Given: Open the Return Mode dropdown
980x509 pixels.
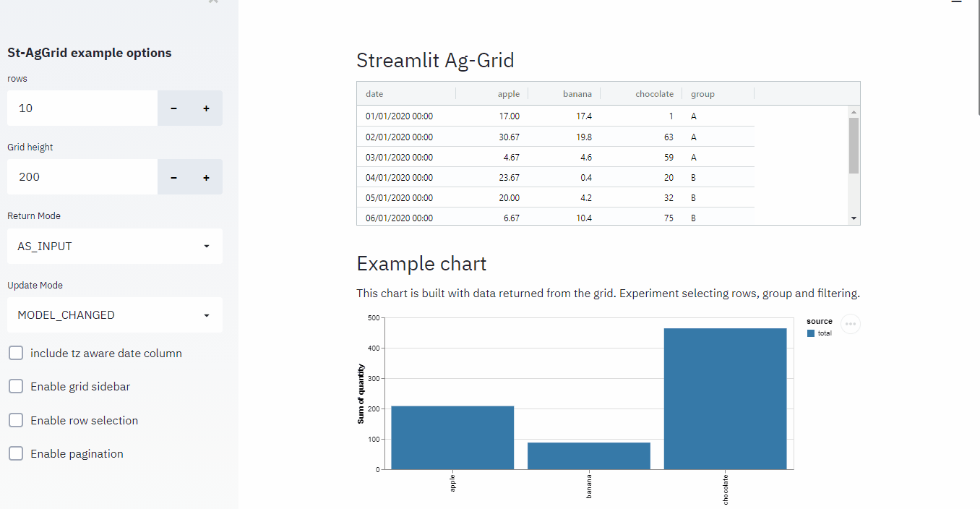Looking at the screenshot, I should (114, 247).
